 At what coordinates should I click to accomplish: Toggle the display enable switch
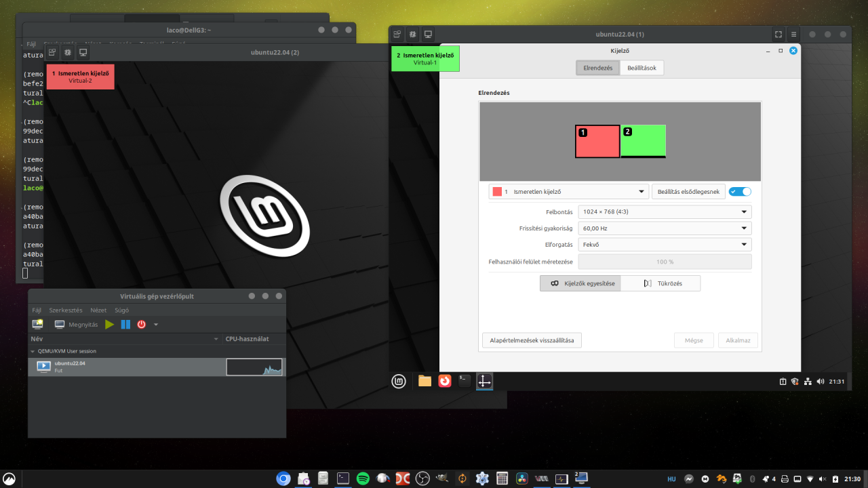740,192
